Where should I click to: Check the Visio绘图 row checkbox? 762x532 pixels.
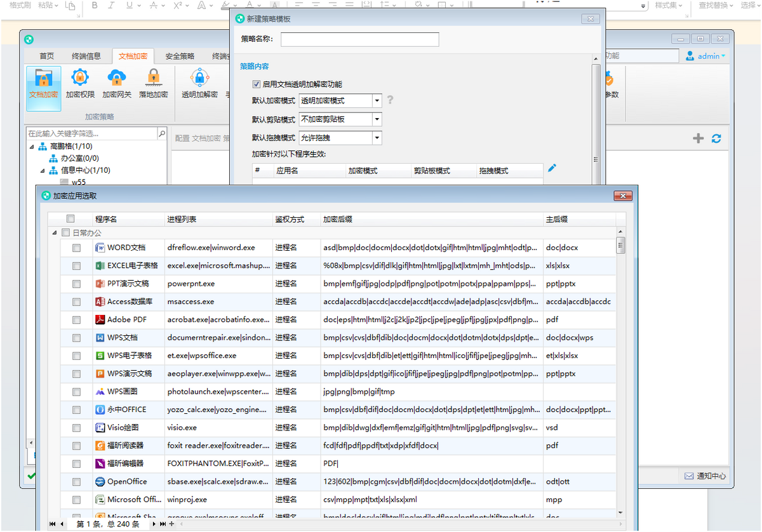[x=77, y=428]
